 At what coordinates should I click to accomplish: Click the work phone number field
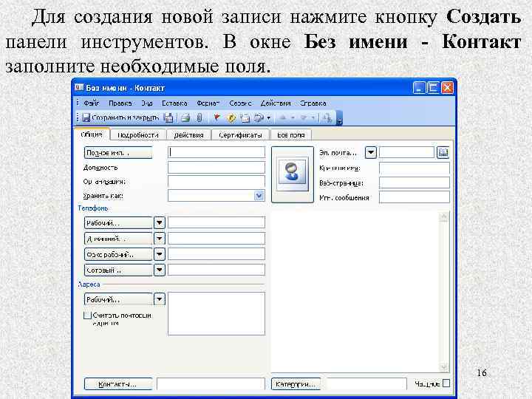[x=216, y=222]
